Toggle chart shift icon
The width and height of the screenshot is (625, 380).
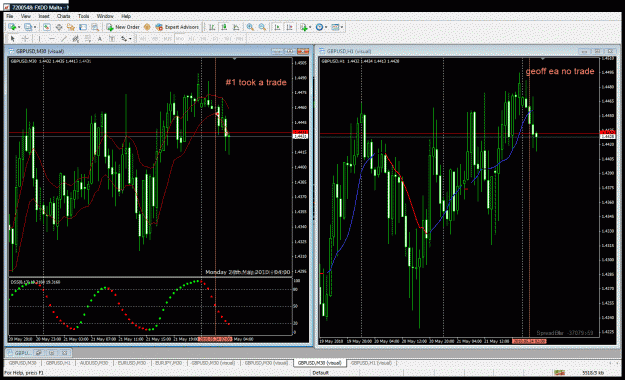pos(289,27)
